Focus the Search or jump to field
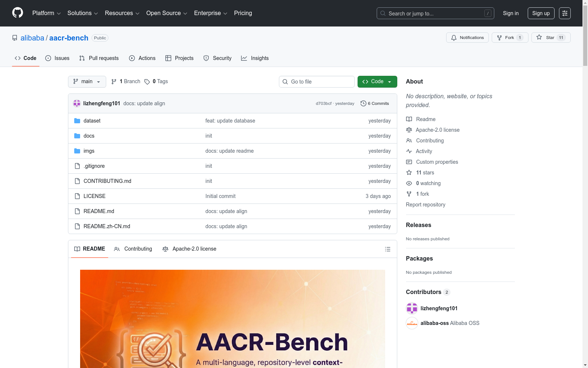 click(435, 13)
